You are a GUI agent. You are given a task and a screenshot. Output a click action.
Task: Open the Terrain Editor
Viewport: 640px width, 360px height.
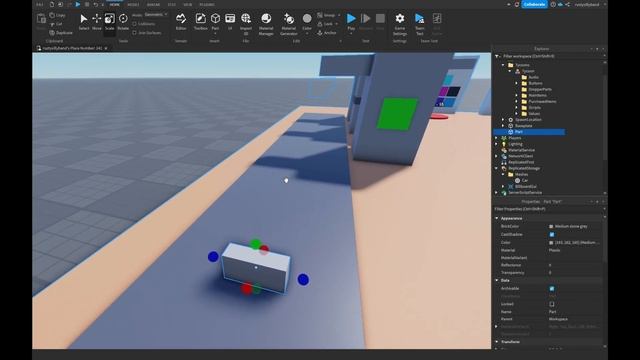pos(181,22)
